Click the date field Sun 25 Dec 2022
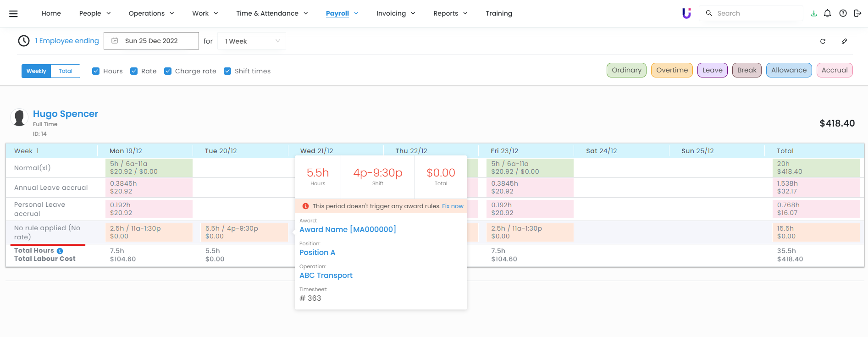The height and width of the screenshot is (337, 868). [x=151, y=41]
